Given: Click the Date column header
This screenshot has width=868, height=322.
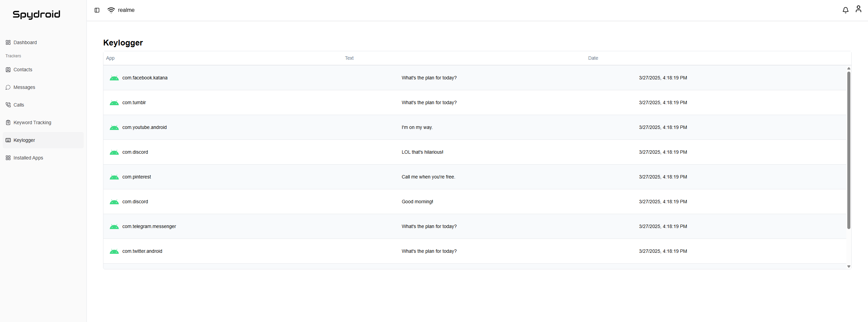Looking at the screenshot, I should tap(593, 58).
